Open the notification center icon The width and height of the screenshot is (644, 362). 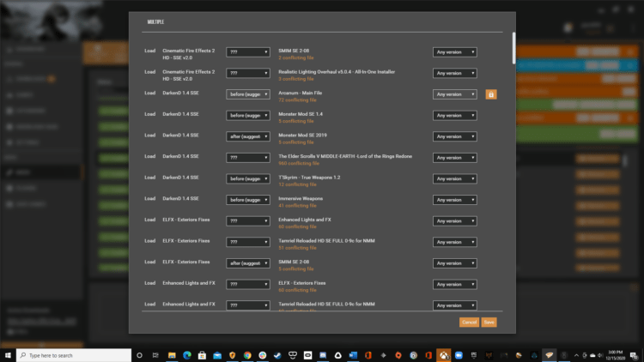634,355
